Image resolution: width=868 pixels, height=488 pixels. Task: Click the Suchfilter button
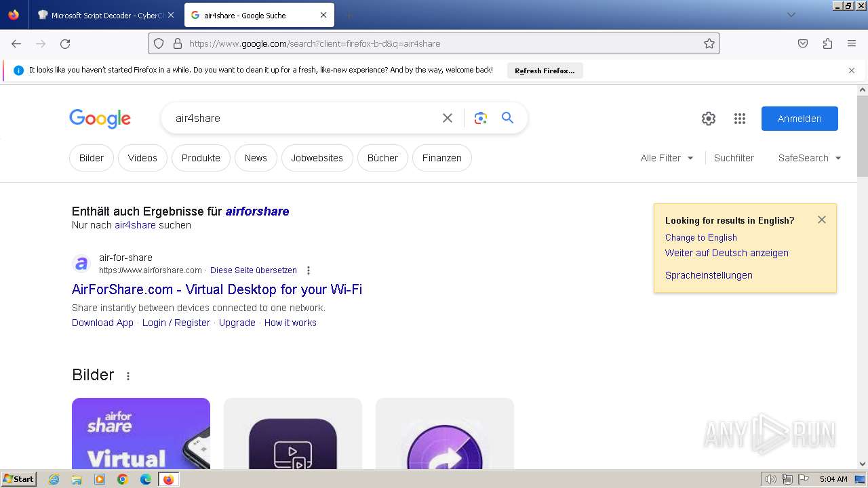pos(734,158)
